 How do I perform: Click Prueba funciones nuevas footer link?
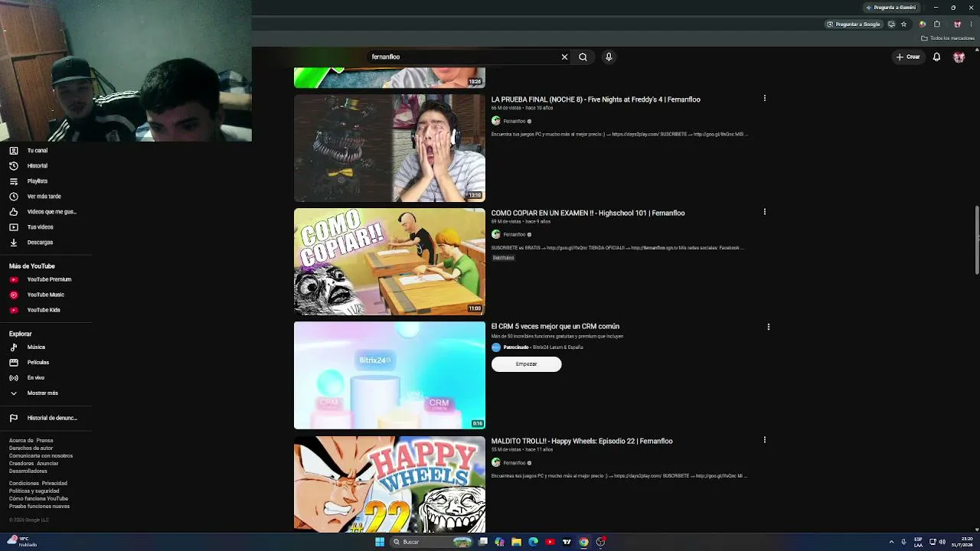click(x=39, y=507)
